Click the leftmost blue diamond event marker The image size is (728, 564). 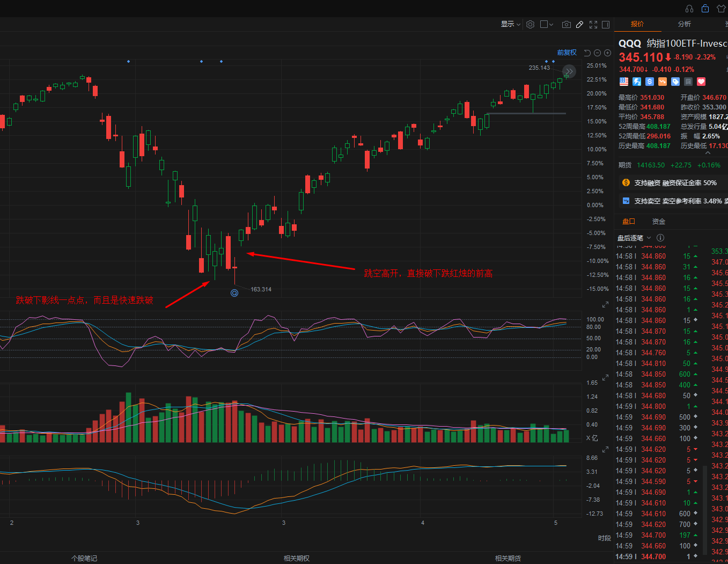(128, 62)
